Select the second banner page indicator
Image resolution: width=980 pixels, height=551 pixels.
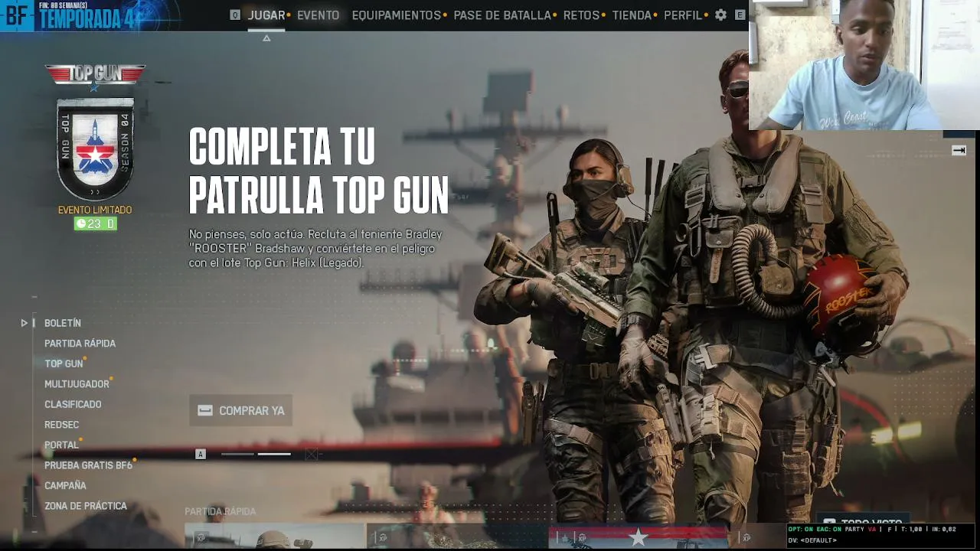click(274, 455)
